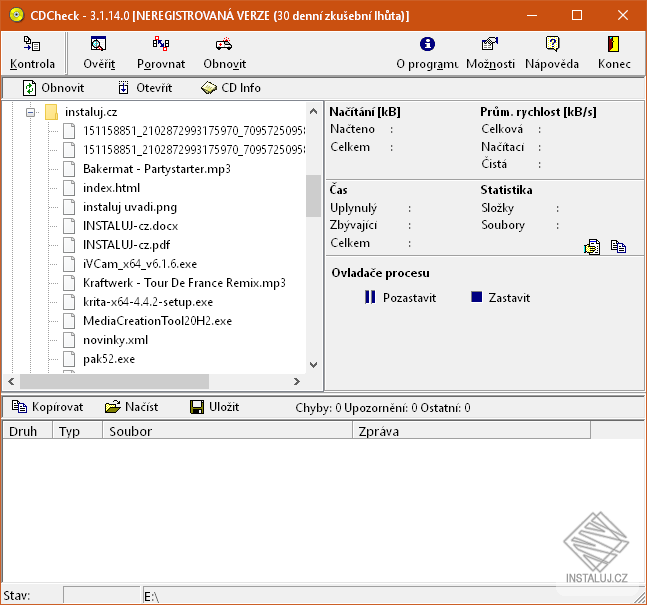Refresh the tree with green Obnovit button
The image size is (647, 605).
tap(53, 88)
